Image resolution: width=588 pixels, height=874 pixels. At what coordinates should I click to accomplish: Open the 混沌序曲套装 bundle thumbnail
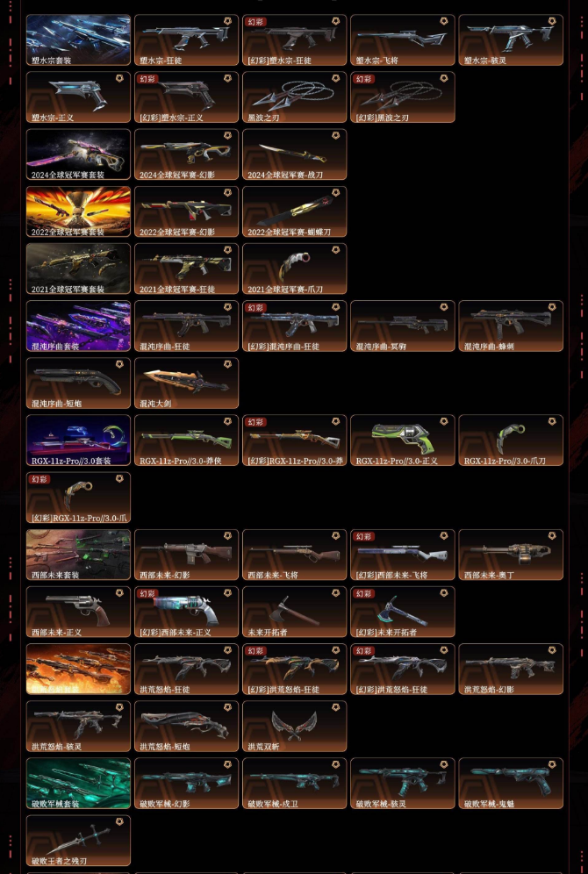(78, 326)
